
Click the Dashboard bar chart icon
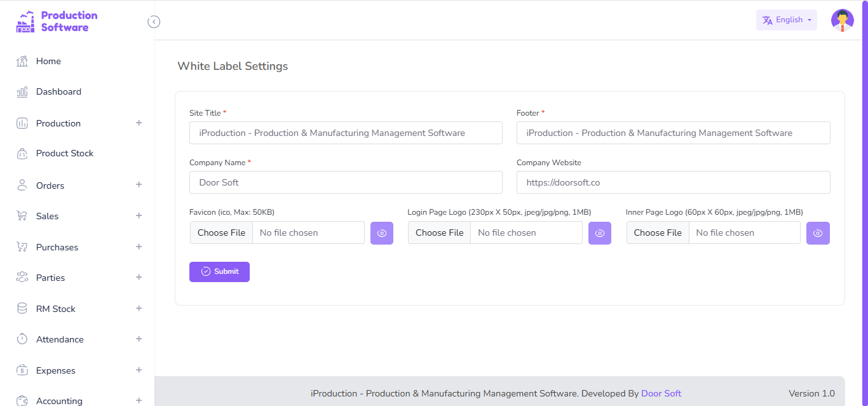point(22,92)
